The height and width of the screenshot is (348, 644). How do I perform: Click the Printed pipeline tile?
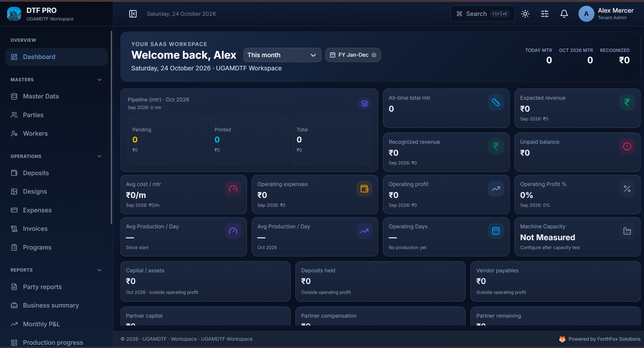(x=249, y=140)
